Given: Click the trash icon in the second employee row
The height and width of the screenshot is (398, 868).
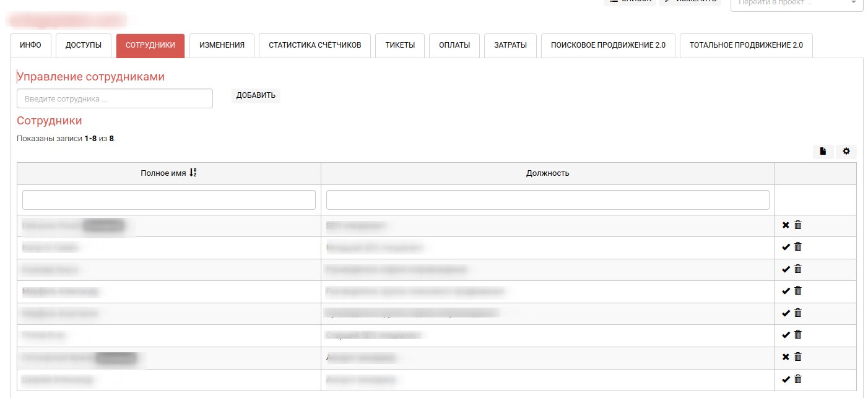Looking at the screenshot, I should click(x=798, y=247).
